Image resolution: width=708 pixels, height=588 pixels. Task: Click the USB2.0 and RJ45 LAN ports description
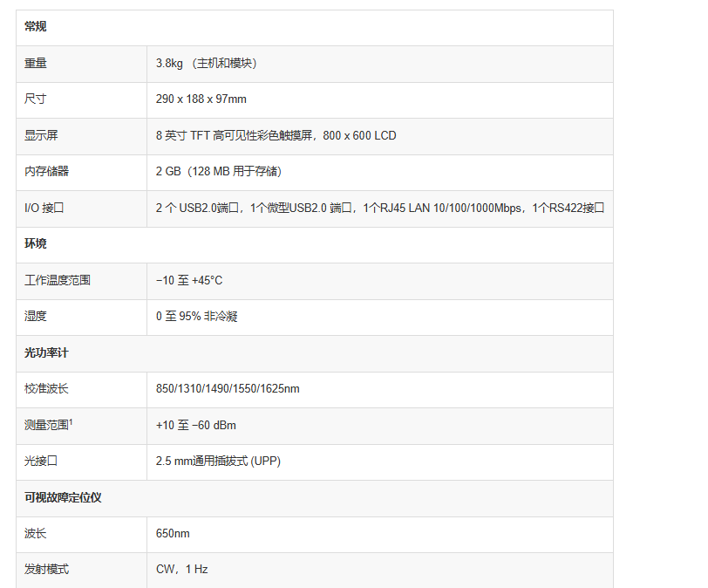[380, 208]
